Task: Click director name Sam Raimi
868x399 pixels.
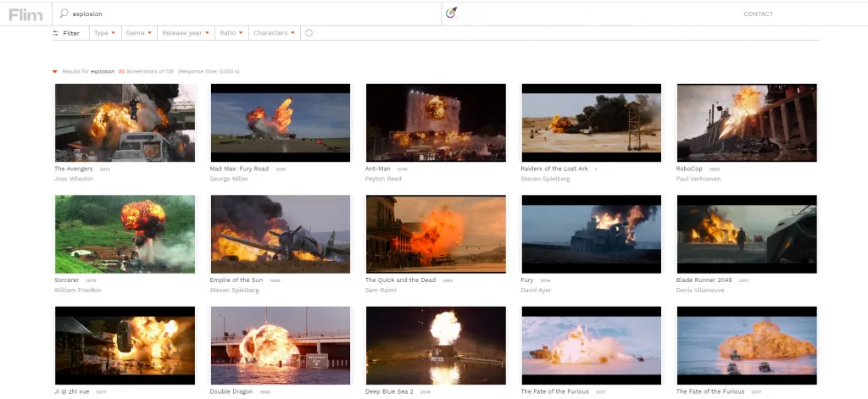Action: [381, 291]
